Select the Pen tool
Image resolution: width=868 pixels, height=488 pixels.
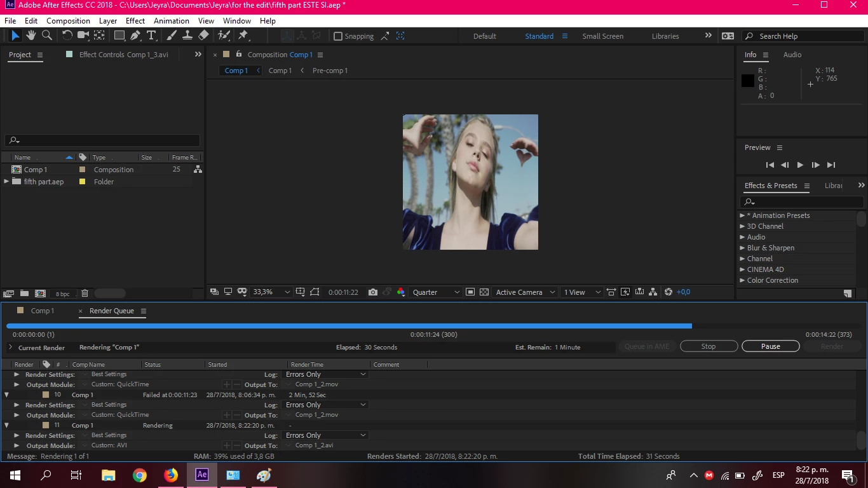pos(135,36)
